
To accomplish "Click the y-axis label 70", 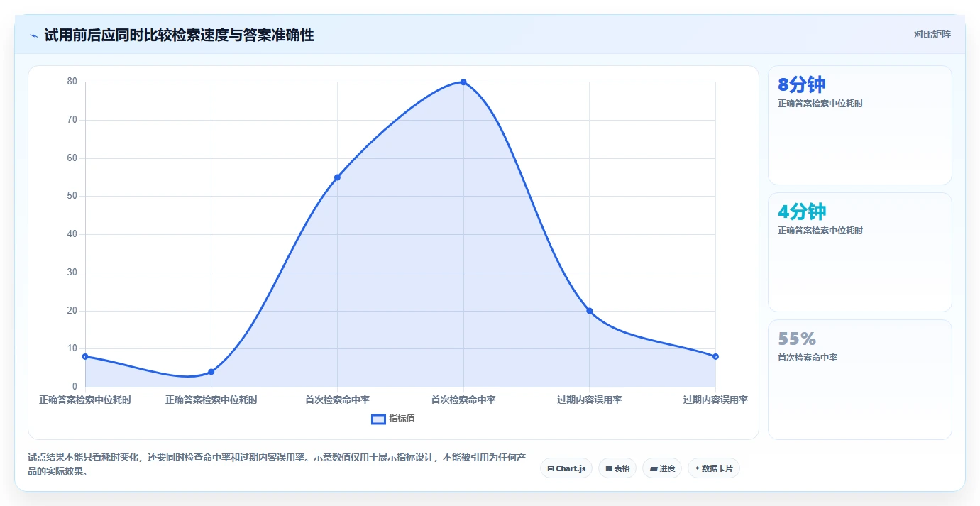I will (x=72, y=120).
